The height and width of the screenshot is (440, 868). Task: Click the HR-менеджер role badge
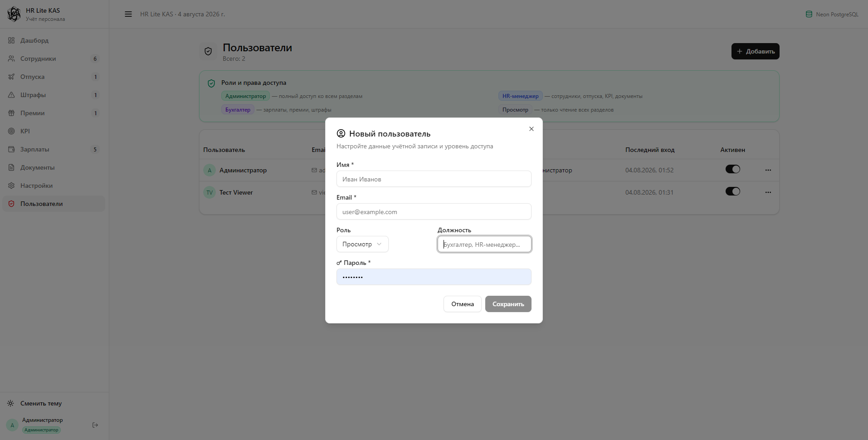(520, 96)
